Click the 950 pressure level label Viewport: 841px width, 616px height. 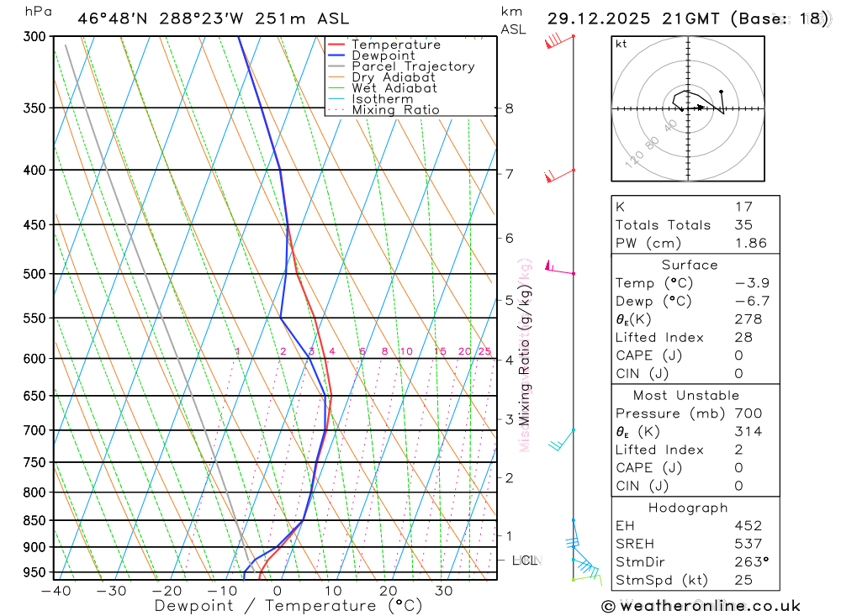(x=34, y=572)
